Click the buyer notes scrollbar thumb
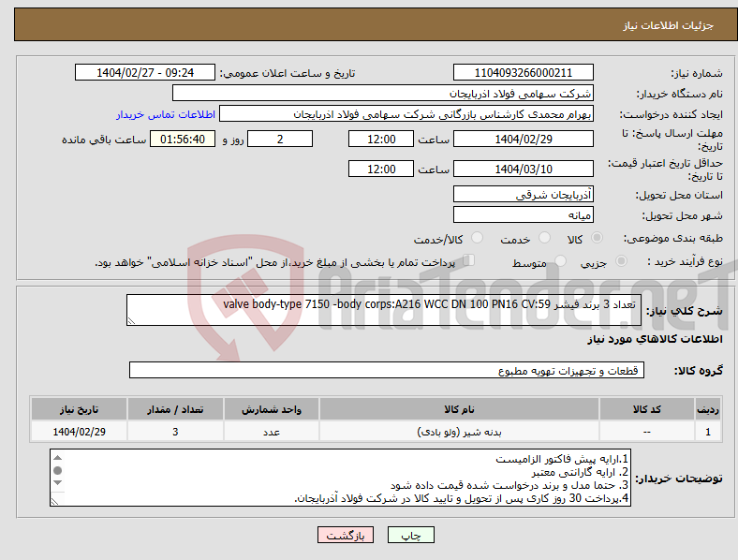The height and width of the screenshot is (560, 738). (57, 470)
